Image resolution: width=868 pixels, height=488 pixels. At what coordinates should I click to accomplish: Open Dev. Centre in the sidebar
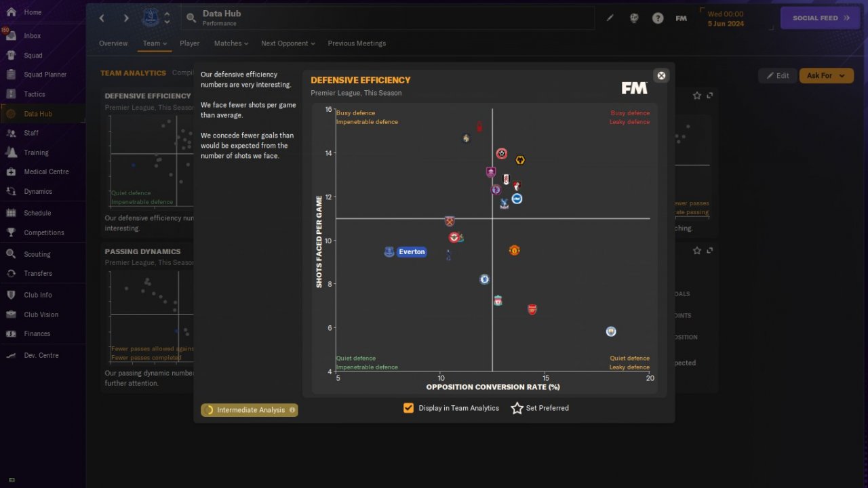coord(41,355)
